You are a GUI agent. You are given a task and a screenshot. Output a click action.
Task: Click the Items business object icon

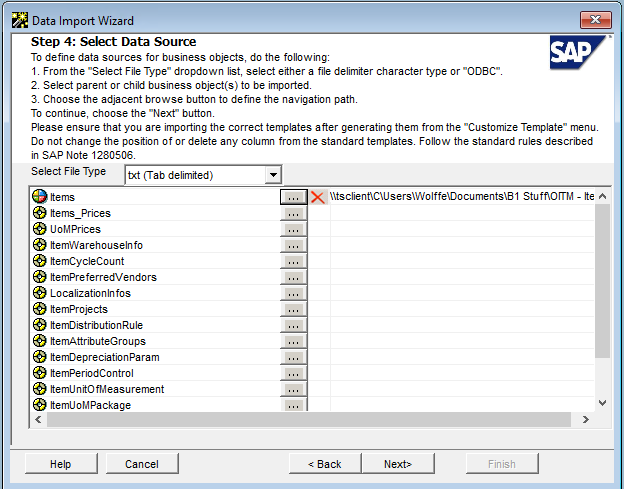(39, 197)
